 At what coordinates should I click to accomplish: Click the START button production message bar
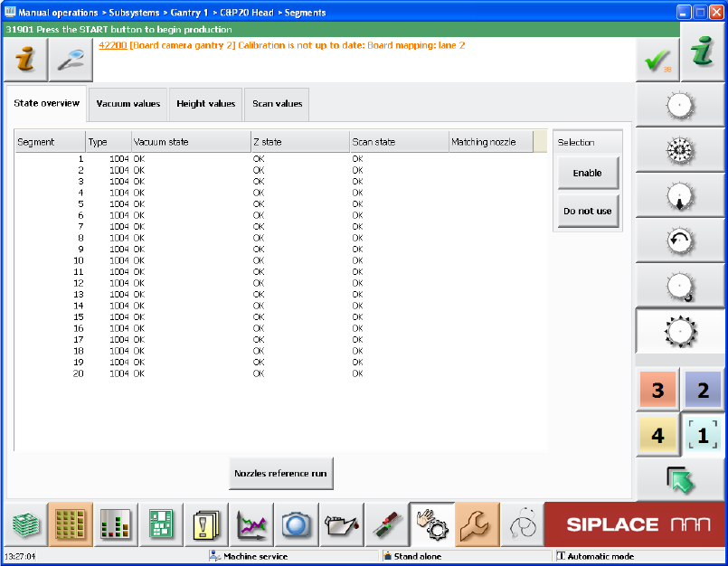pyautogui.click(x=342, y=29)
